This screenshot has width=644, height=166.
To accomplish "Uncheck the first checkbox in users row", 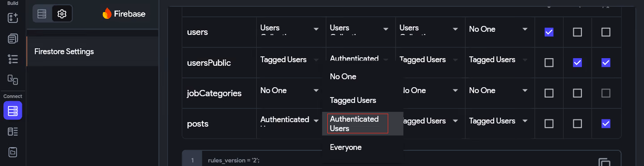I will 549,32.
